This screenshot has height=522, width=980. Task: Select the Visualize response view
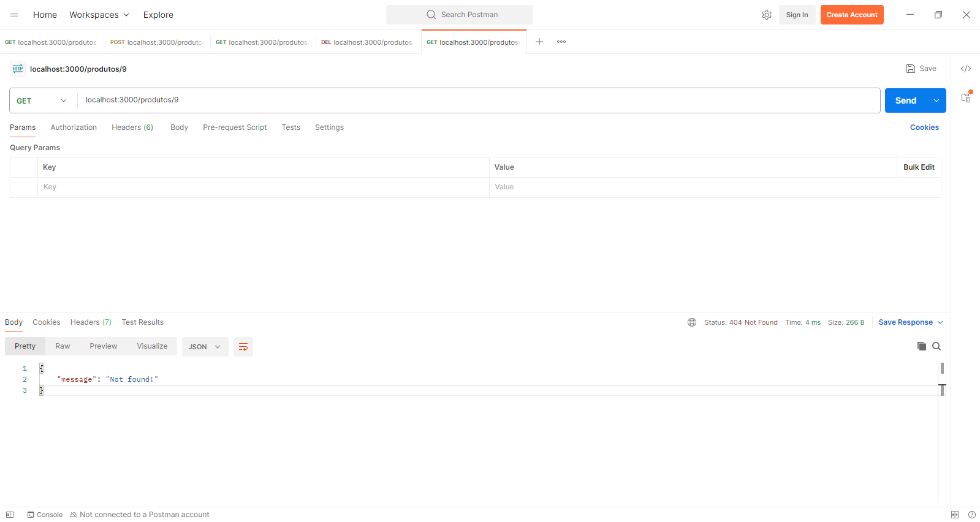pyautogui.click(x=152, y=346)
